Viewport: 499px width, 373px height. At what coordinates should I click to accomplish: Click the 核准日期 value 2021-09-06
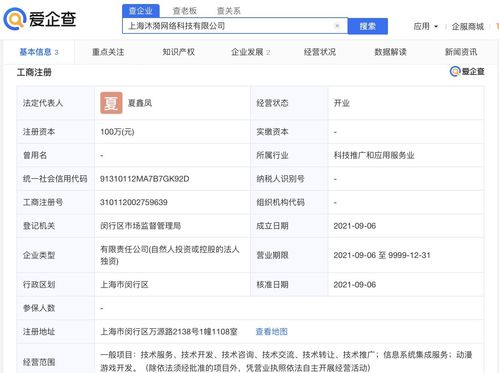(355, 285)
